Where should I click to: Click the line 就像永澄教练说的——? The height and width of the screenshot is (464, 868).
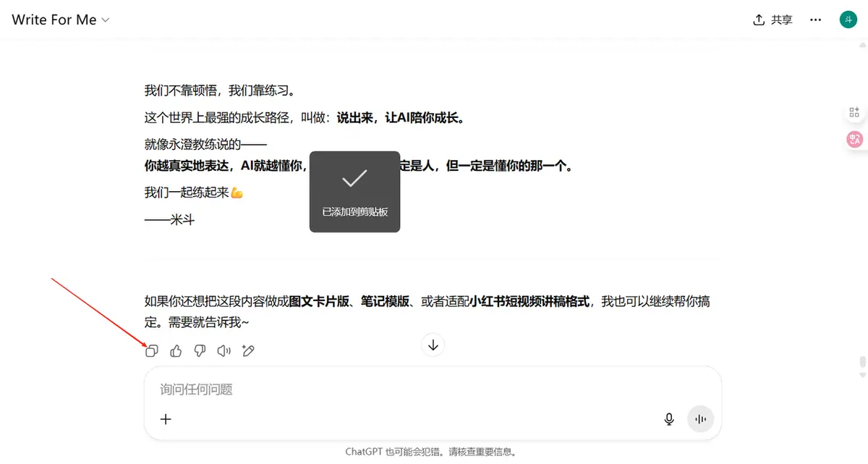(206, 144)
